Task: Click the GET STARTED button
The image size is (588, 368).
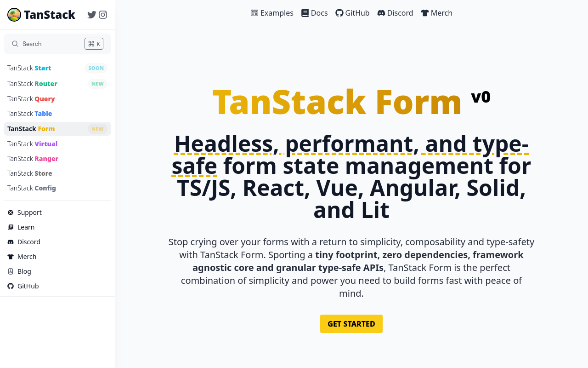Action: pos(351,324)
